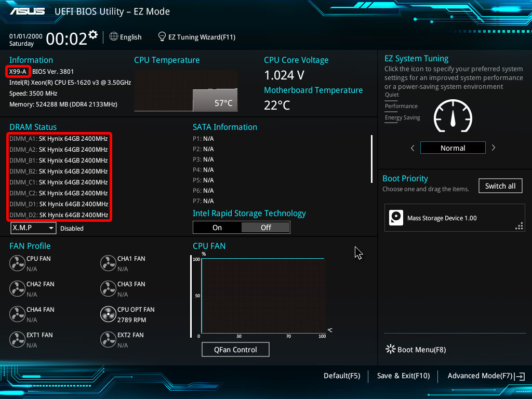Screen dimensions: 532x399
Task: Click the Boot Menu asterisk icon
Action: tap(391, 349)
